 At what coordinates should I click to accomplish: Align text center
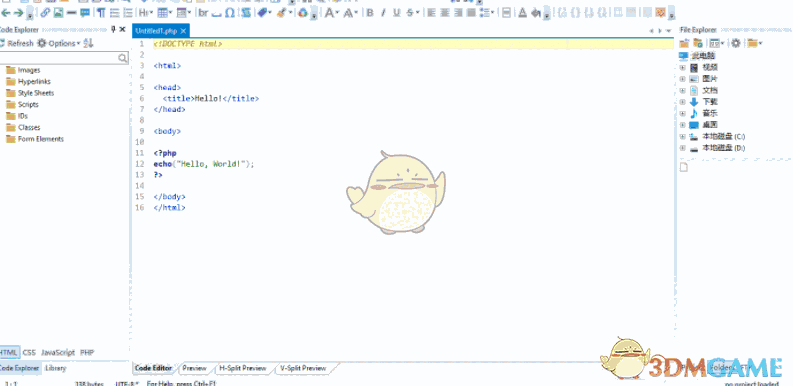(445, 13)
